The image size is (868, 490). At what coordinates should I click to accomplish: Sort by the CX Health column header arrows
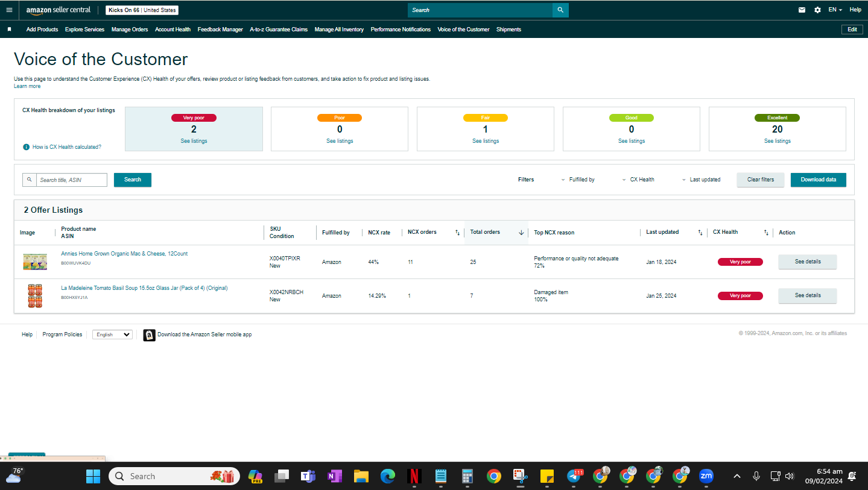coord(766,233)
